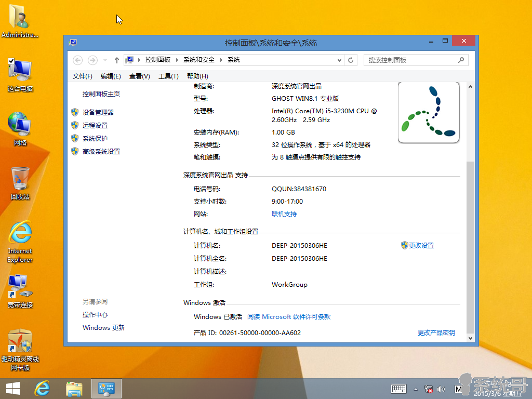Screen dimensions: 532x399
Task: Refresh the control panel page
Action: (351, 60)
